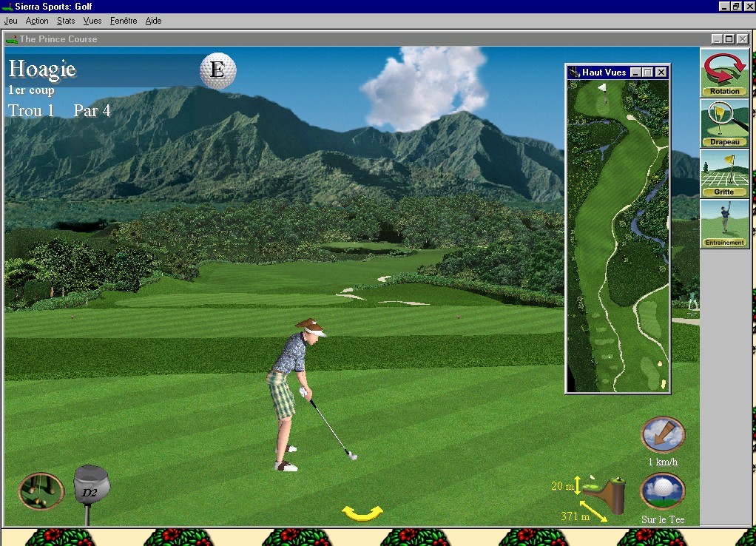Click The Prince Course window icon

pyautogui.click(x=12, y=39)
